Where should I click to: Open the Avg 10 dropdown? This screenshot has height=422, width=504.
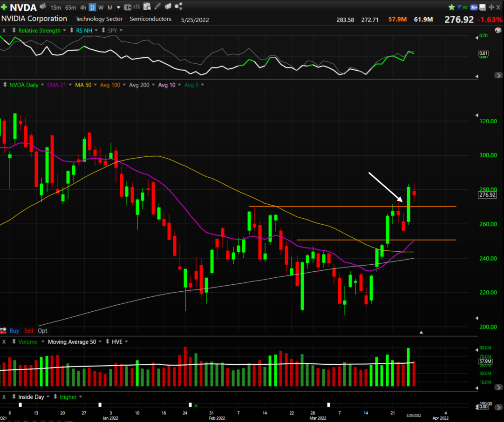pyautogui.click(x=179, y=85)
